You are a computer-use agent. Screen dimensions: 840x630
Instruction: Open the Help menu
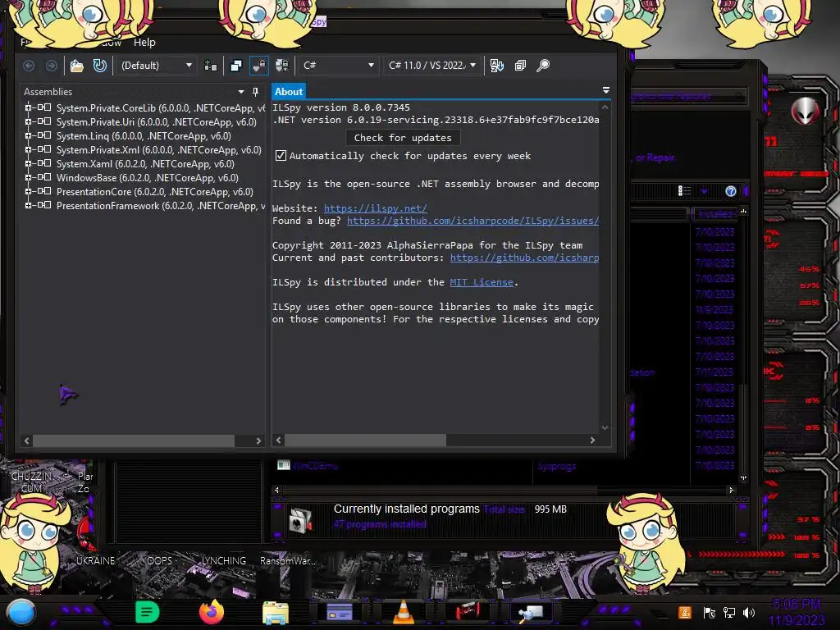pyautogui.click(x=144, y=43)
